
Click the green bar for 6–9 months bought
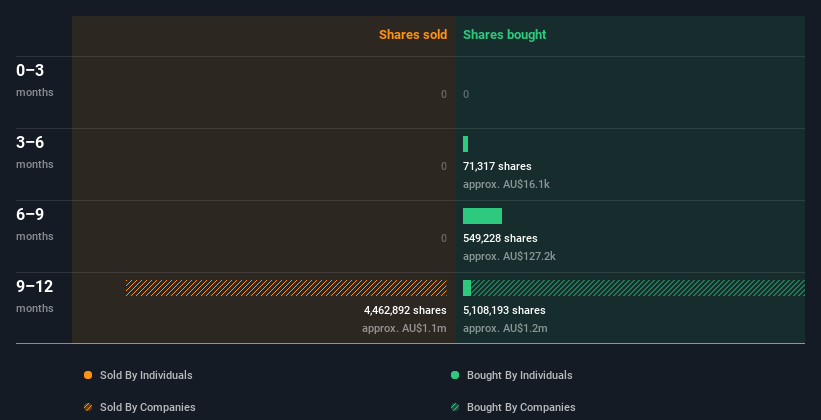coord(482,216)
